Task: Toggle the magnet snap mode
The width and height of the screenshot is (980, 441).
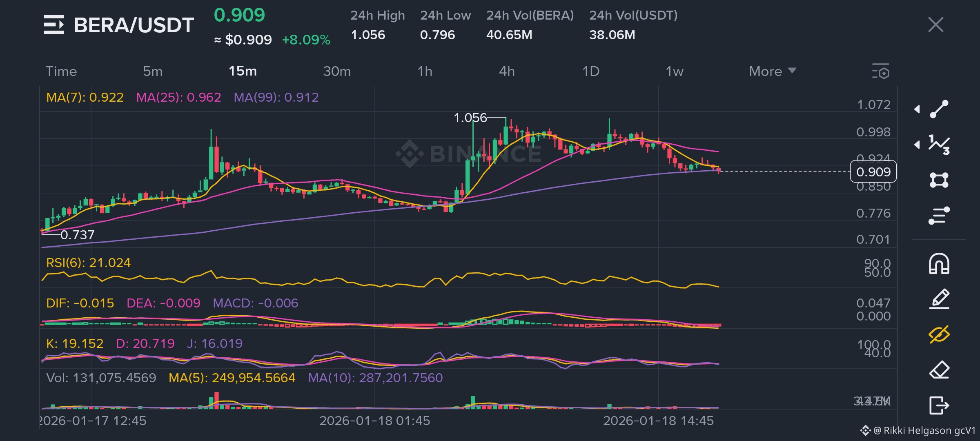Action: 939,263
